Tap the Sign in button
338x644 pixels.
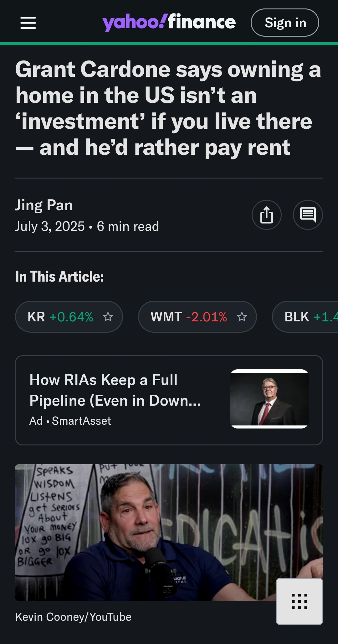(x=285, y=23)
